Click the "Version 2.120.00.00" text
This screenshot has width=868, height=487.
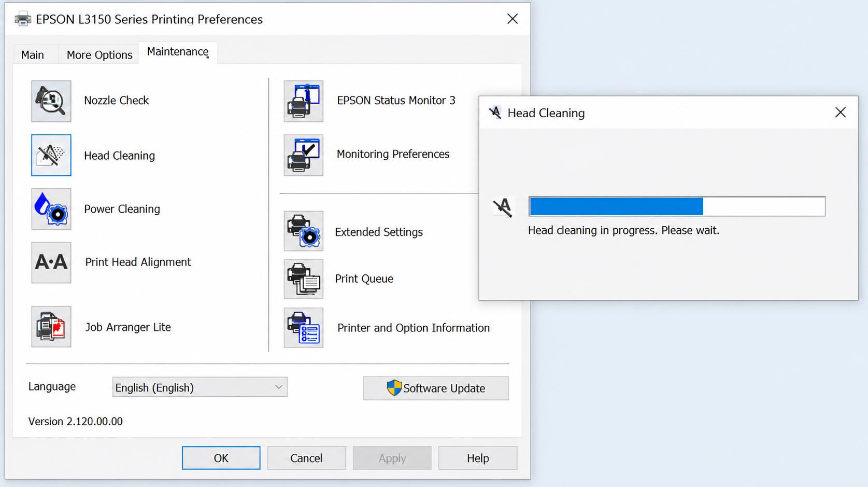click(x=76, y=422)
